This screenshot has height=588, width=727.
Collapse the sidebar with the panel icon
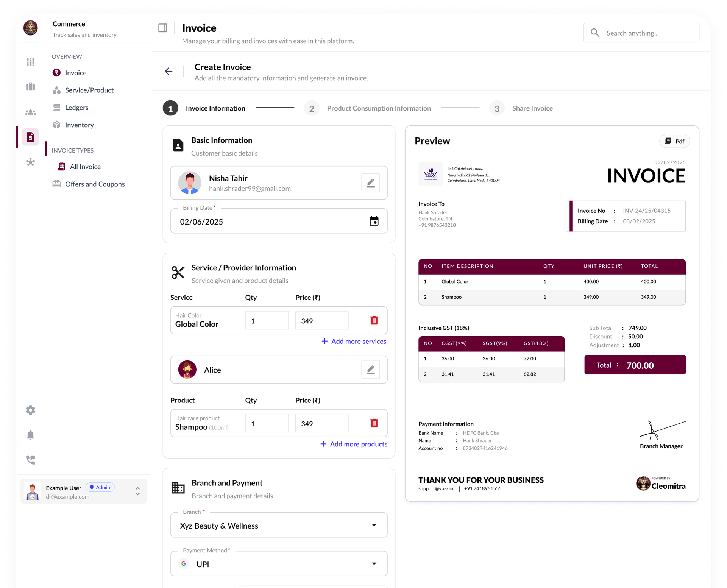(163, 27)
